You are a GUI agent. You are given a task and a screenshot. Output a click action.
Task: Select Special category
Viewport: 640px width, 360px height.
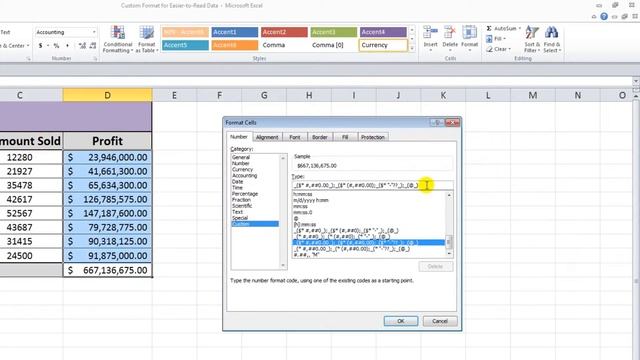pyautogui.click(x=240, y=218)
